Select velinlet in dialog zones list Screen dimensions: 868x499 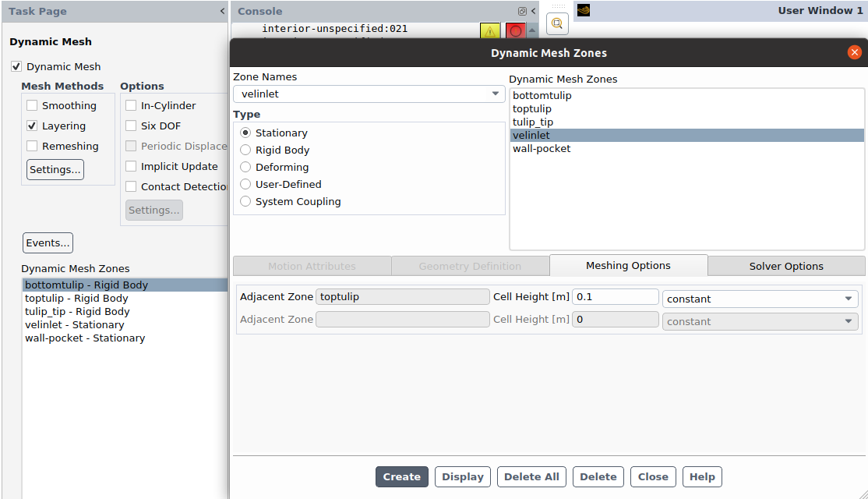(687, 135)
